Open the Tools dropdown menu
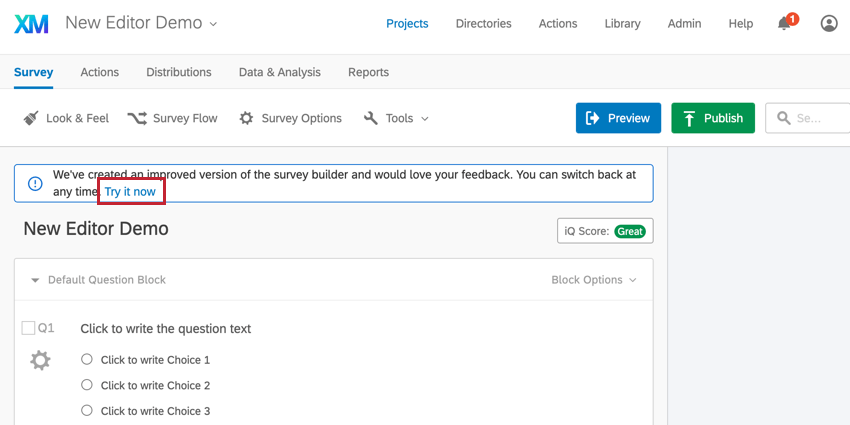The height and width of the screenshot is (425, 850). coord(396,118)
